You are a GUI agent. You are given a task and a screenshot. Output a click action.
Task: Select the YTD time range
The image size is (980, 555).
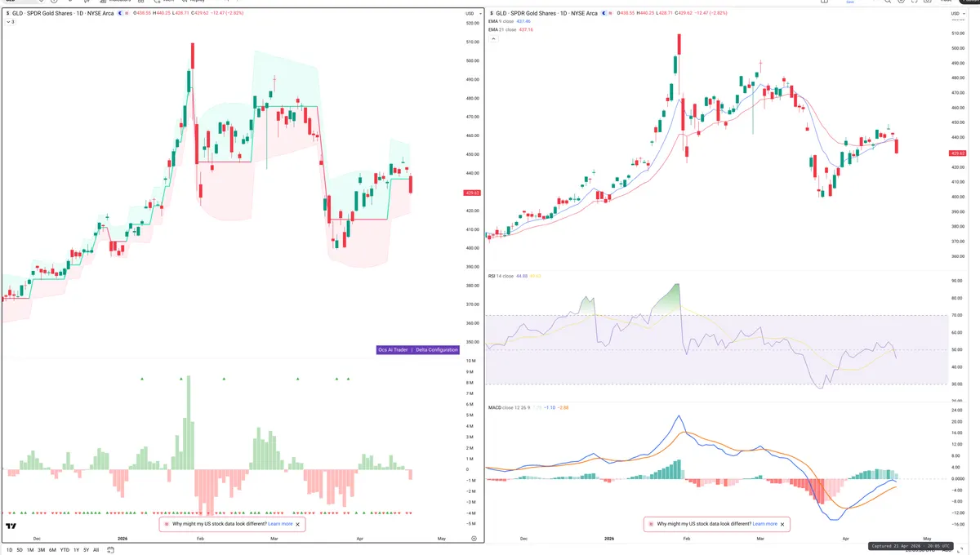[x=65, y=550]
